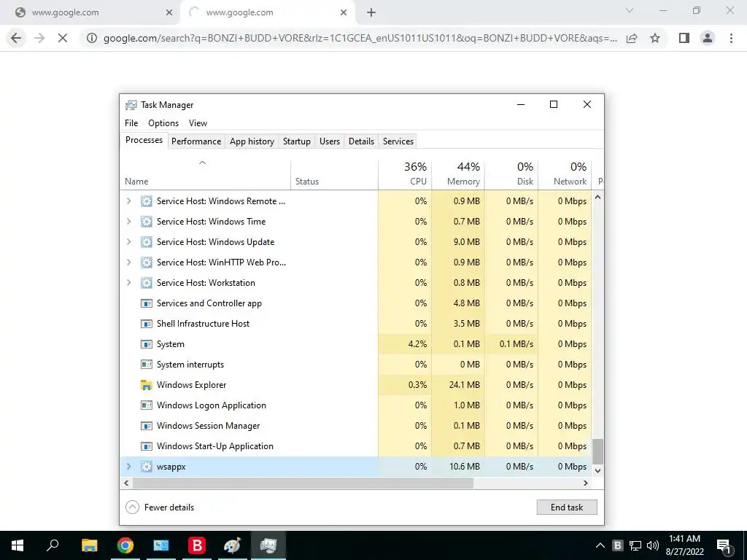View site information icon in address bar
747x560 pixels.
pos(91,38)
